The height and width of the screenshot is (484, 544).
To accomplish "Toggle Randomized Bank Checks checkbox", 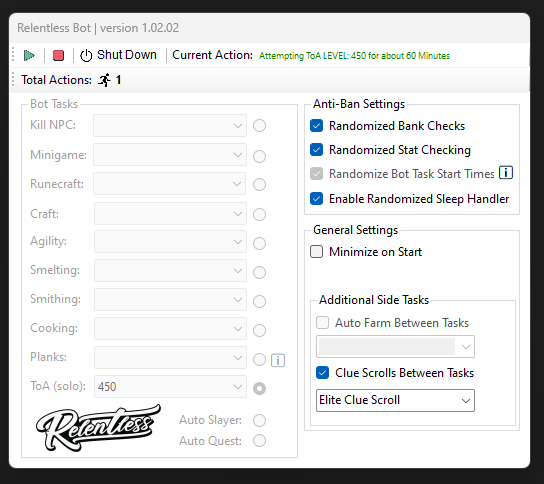I will coord(316,126).
